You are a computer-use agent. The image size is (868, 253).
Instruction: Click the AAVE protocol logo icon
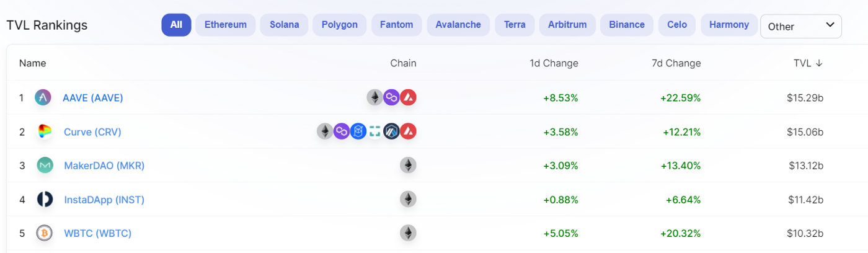[x=43, y=97]
